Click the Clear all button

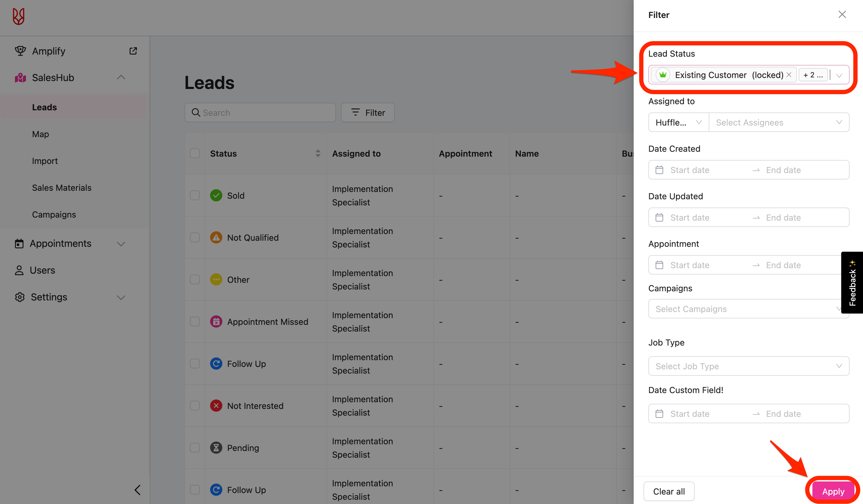[668, 491]
